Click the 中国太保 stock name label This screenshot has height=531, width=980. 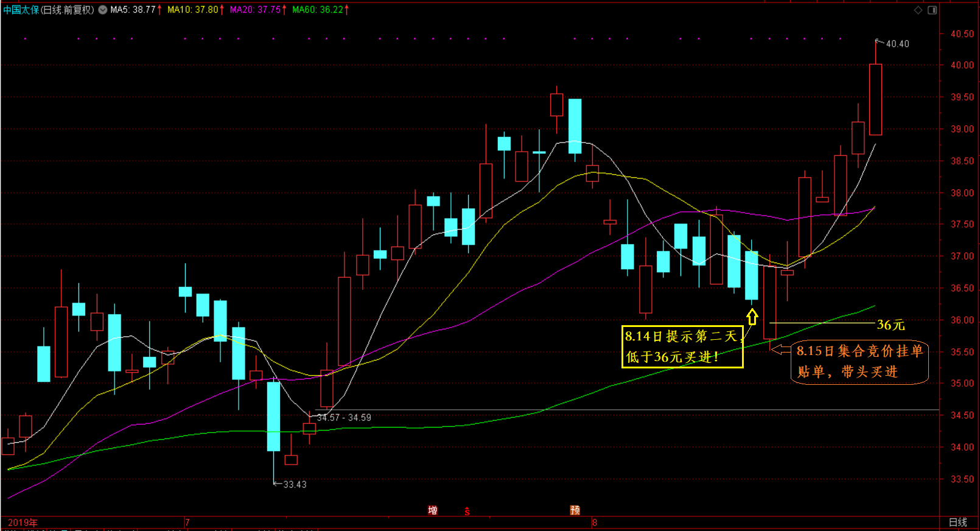pyautogui.click(x=21, y=10)
